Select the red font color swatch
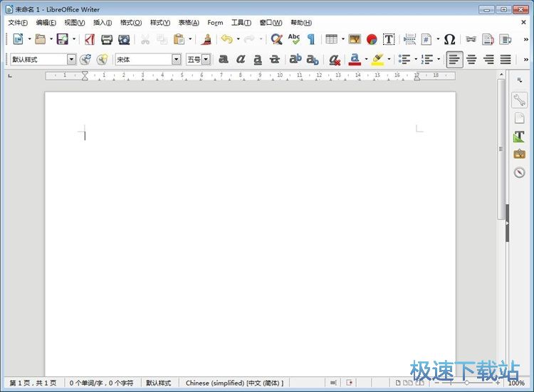Image resolution: width=534 pixels, height=392 pixels. (355, 60)
